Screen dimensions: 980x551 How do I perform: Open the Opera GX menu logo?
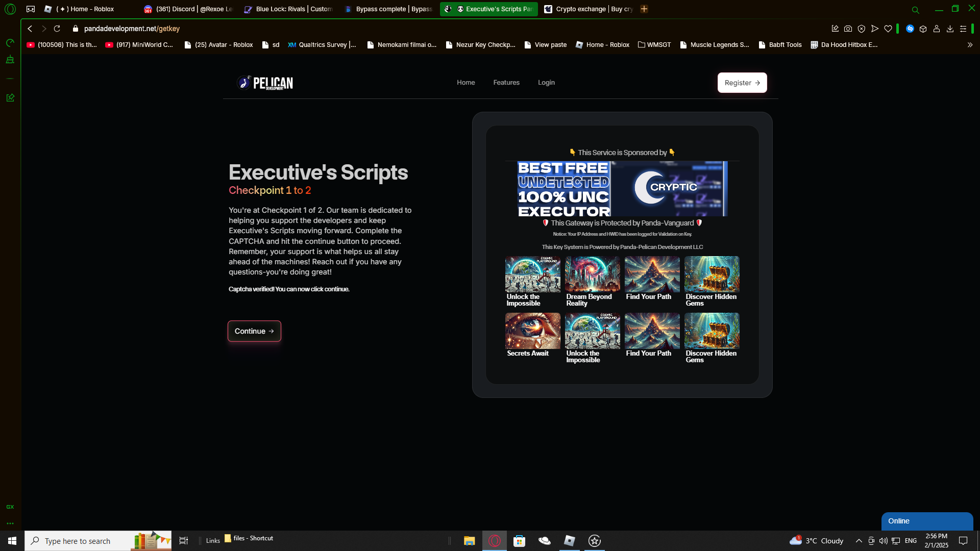point(10,9)
